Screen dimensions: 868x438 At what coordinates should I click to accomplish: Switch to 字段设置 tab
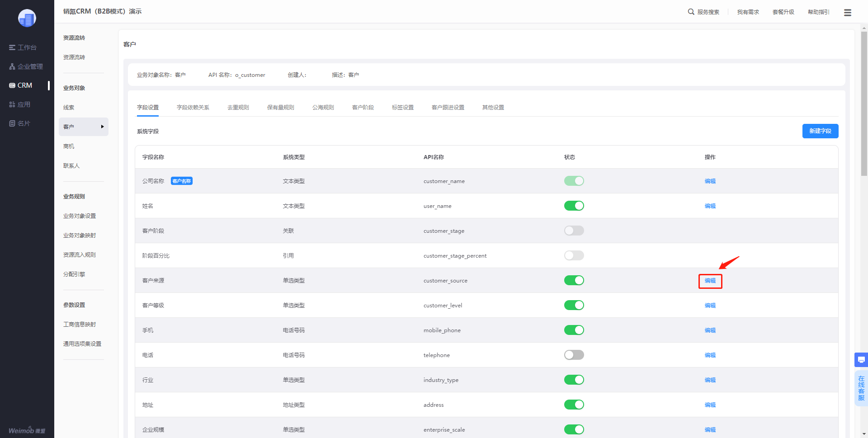click(x=148, y=108)
